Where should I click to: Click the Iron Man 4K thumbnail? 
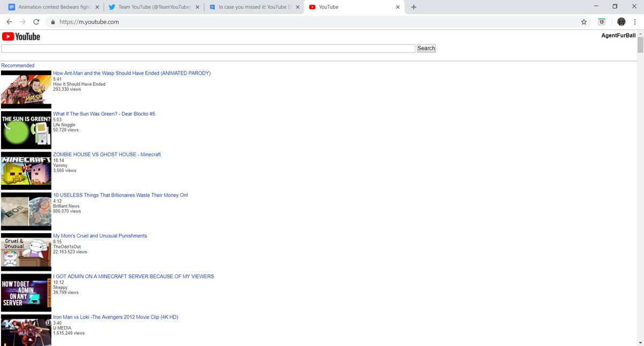point(26,330)
